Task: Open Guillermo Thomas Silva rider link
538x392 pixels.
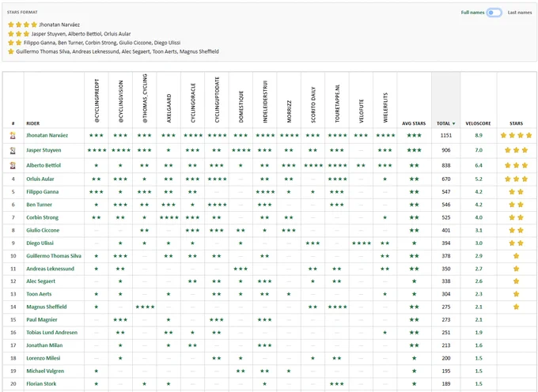Action: pyautogui.click(x=54, y=256)
